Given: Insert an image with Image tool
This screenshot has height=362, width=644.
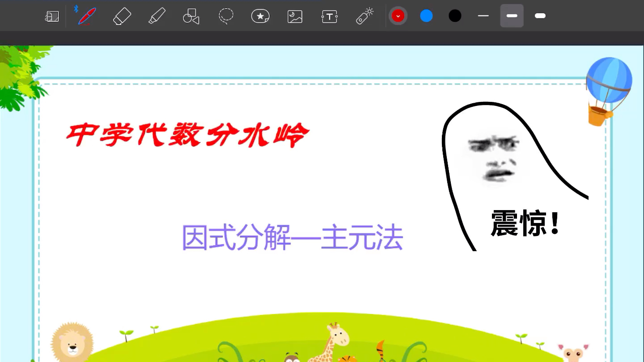Looking at the screenshot, I should point(295,17).
